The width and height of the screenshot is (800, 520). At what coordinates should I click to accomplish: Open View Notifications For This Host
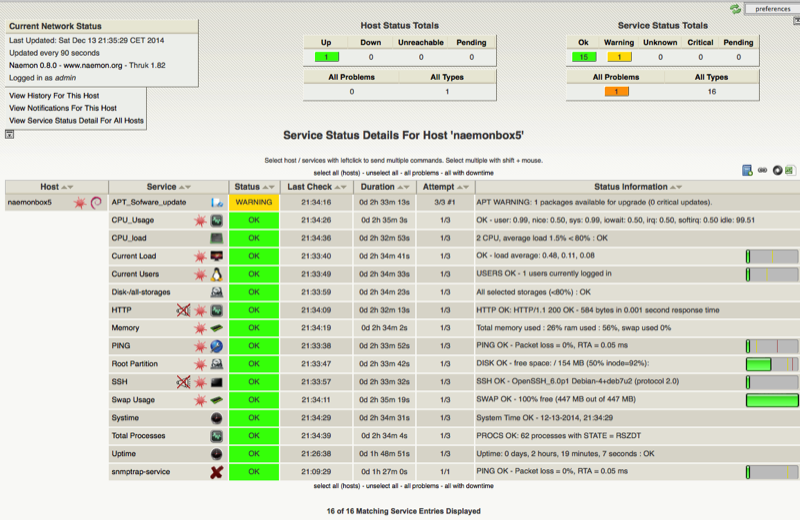(63, 108)
